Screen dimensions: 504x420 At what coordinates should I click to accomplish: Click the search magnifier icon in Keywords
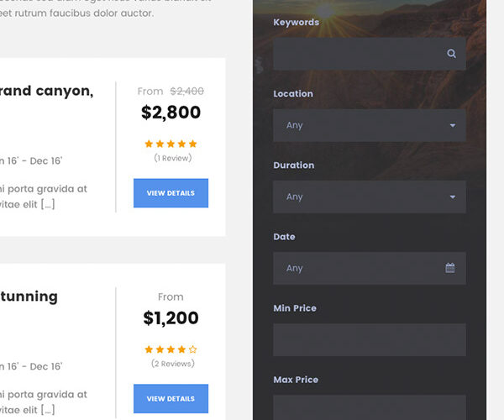pos(451,54)
